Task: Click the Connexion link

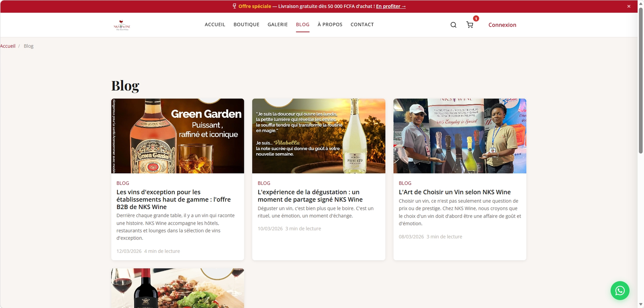Action: pyautogui.click(x=502, y=25)
